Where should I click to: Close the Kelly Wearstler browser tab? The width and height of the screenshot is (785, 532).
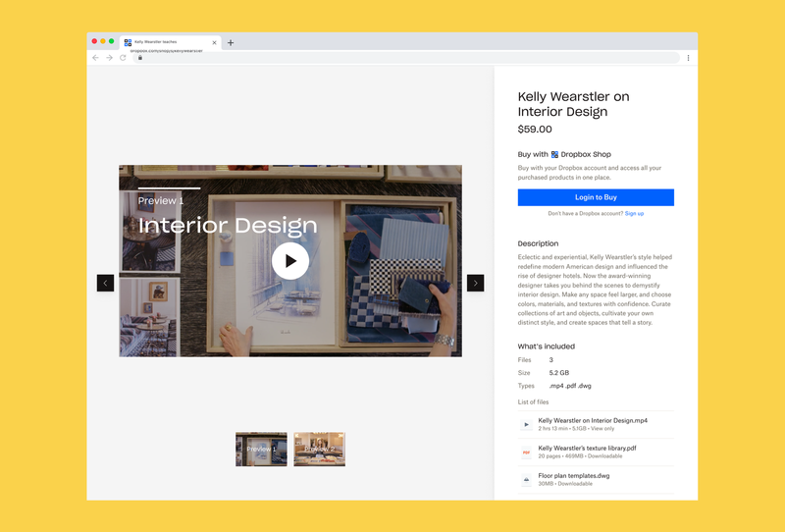tap(214, 42)
